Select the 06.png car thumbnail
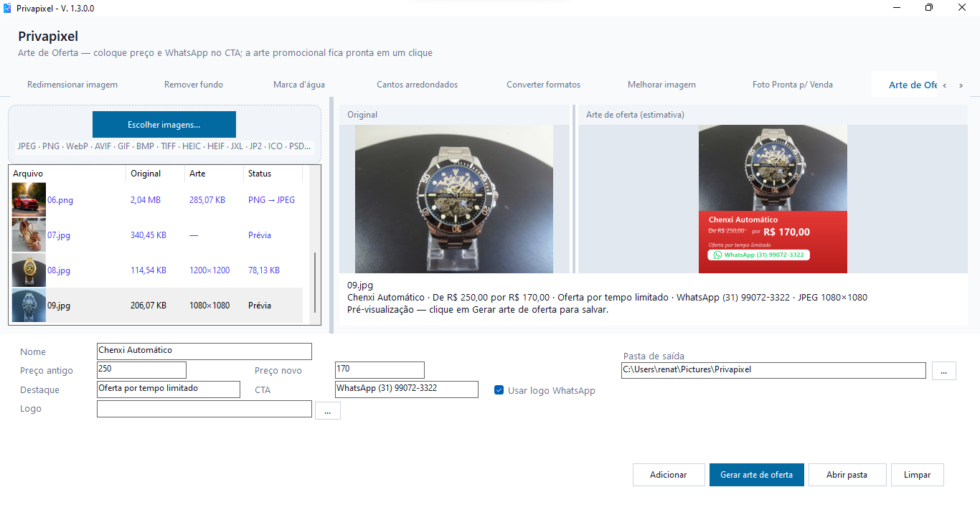 click(x=29, y=200)
